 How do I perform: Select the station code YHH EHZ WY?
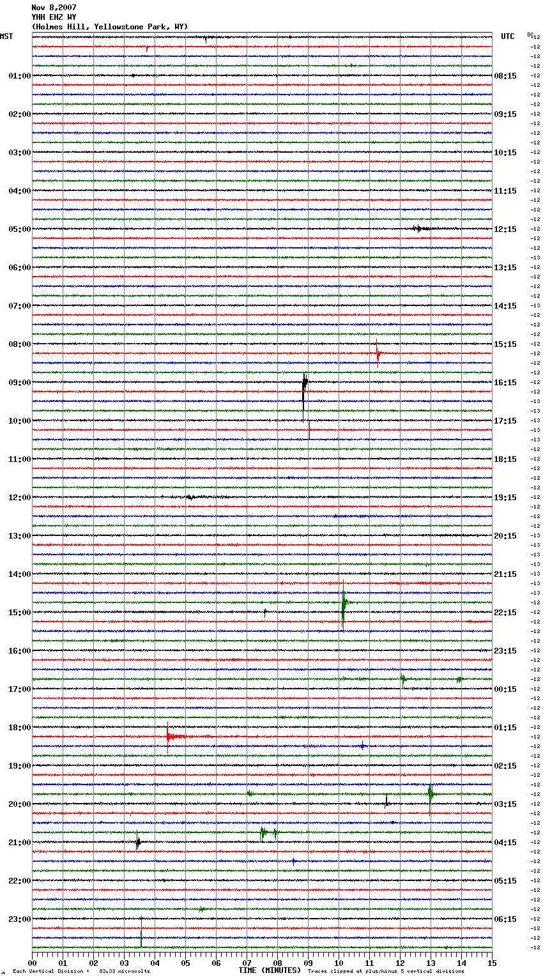click(x=54, y=17)
